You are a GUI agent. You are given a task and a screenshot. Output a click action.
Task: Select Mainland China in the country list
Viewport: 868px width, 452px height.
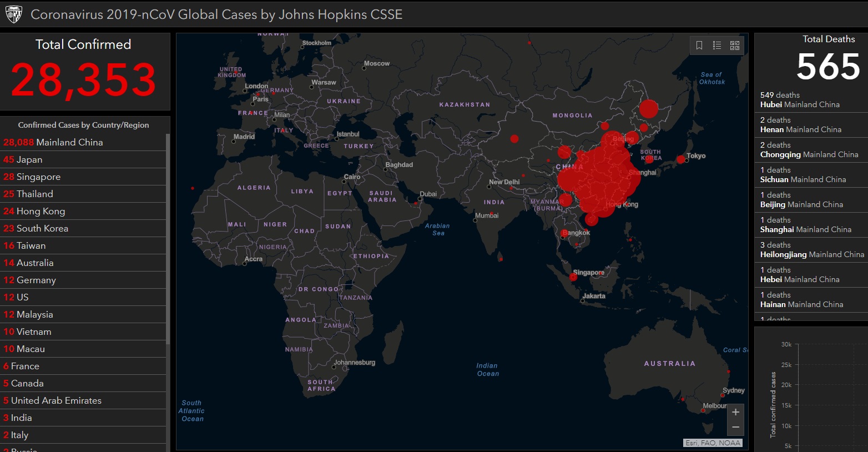click(x=53, y=142)
